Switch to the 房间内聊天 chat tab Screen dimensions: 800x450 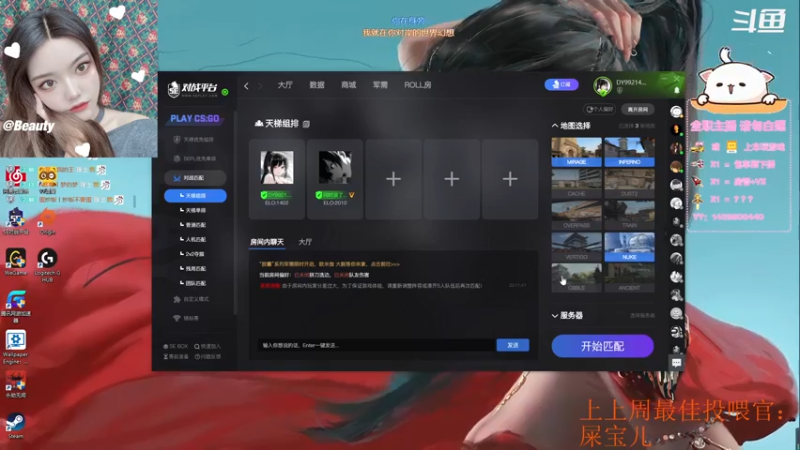point(267,242)
